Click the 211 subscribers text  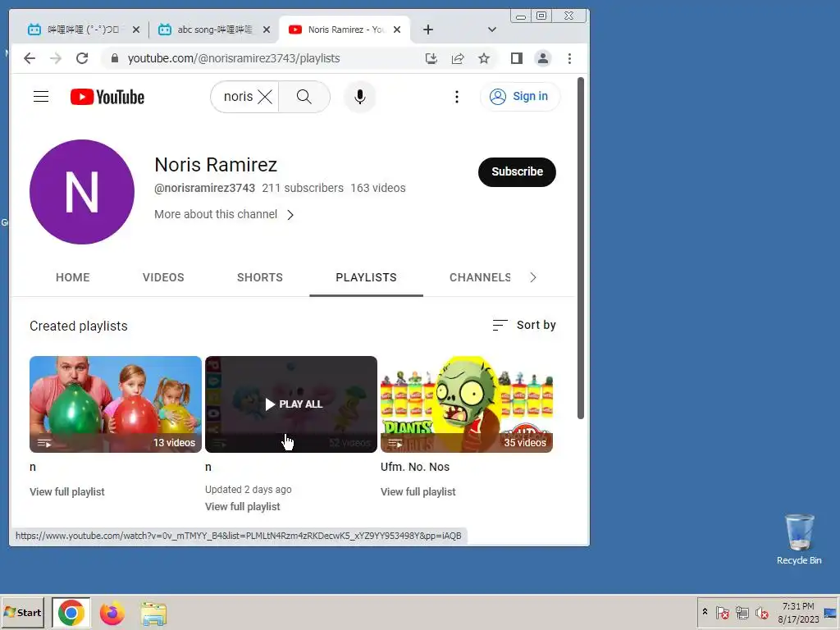click(x=303, y=188)
